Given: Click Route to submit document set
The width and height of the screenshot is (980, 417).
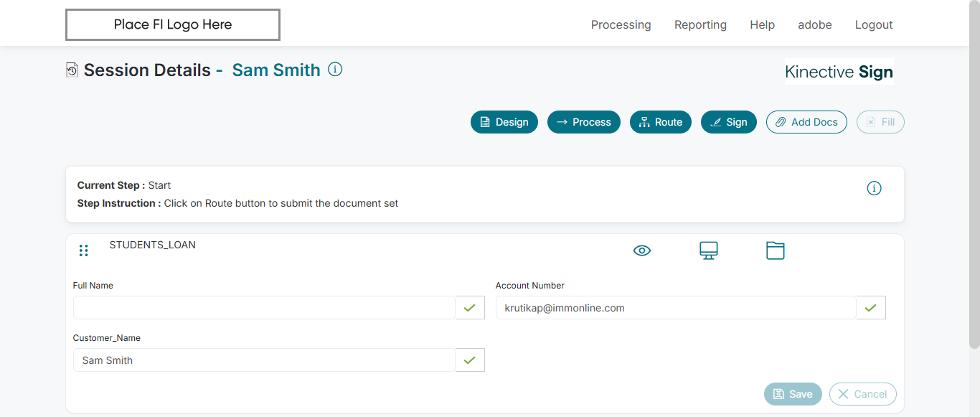Looking at the screenshot, I should tap(660, 122).
